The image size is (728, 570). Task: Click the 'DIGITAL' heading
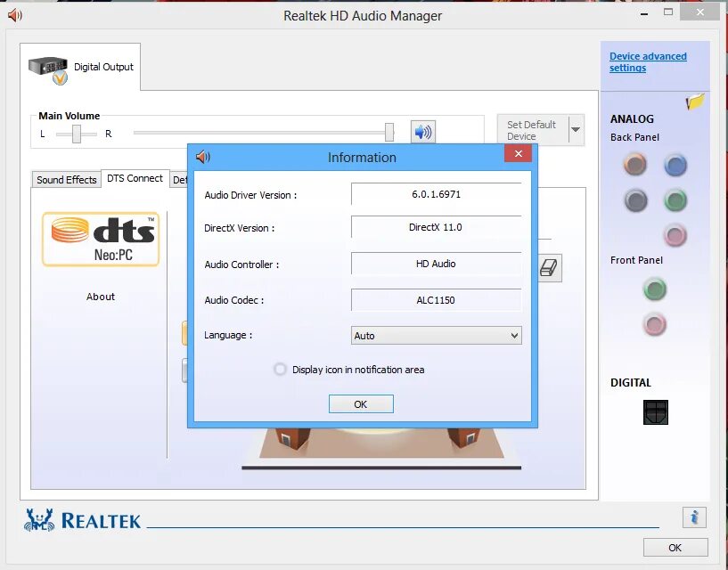click(631, 383)
